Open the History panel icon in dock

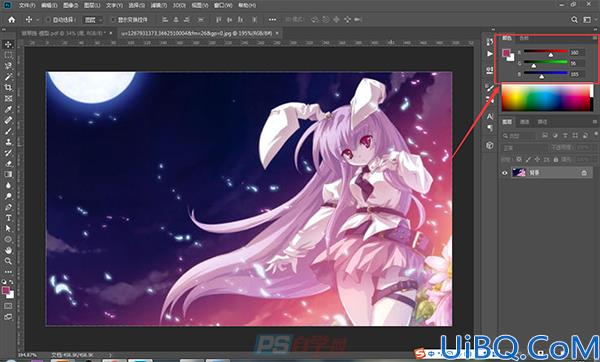point(490,42)
